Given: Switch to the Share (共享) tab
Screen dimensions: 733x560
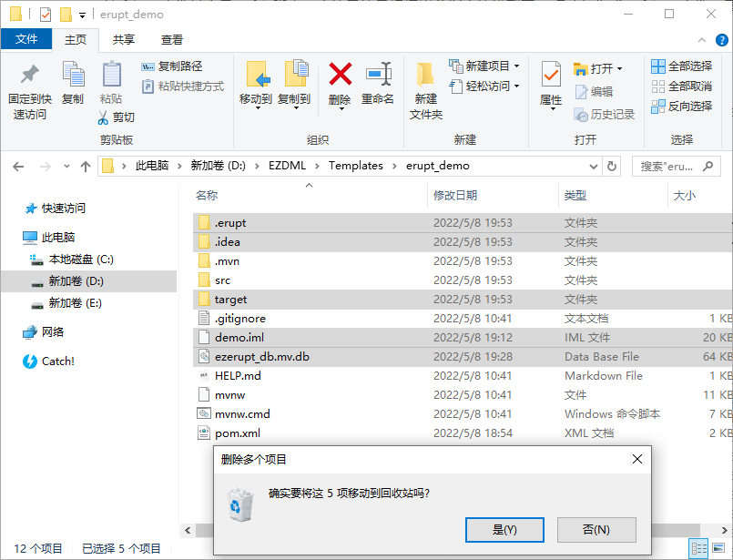Looking at the screenshot, I should point(124,40).
